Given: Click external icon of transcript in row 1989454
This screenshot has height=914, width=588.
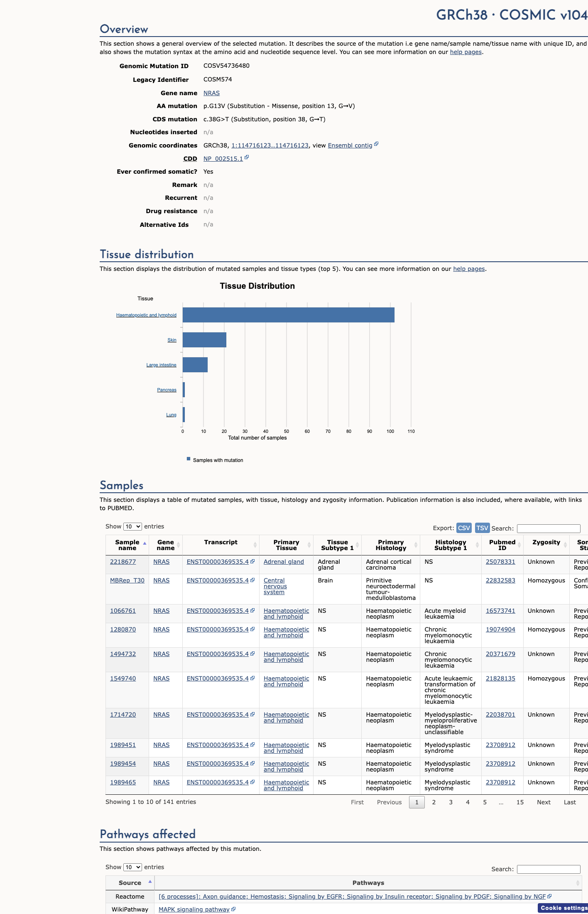Looking at the screenshot, I should pyautogui.click(x=252, y=763).
